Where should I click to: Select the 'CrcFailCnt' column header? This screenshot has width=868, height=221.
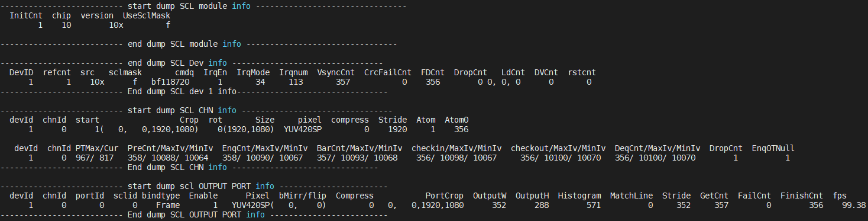pyautogui.click(x=387, y=72)
